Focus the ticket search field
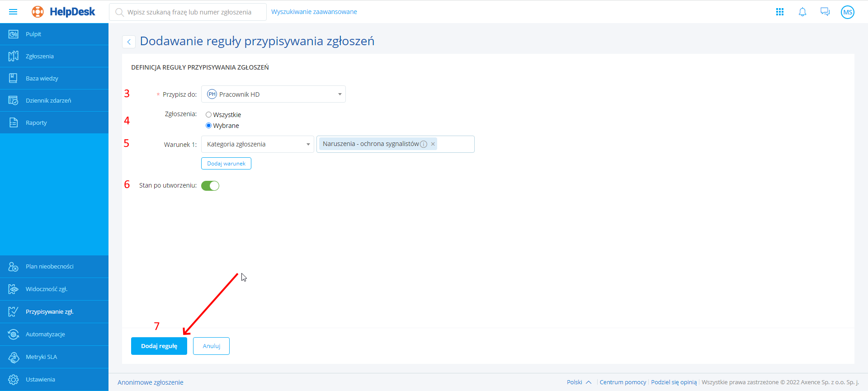Viewport: 868px width, 391px height. click(190, 12)
